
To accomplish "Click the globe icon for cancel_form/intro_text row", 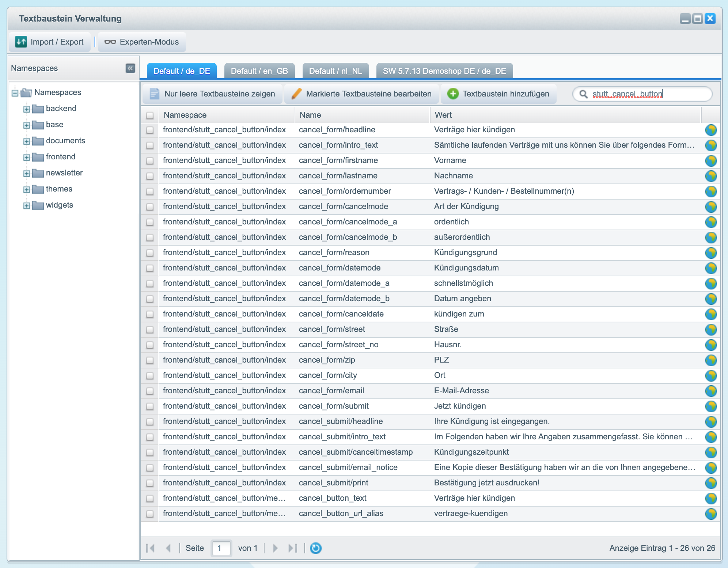I will 711,145.
